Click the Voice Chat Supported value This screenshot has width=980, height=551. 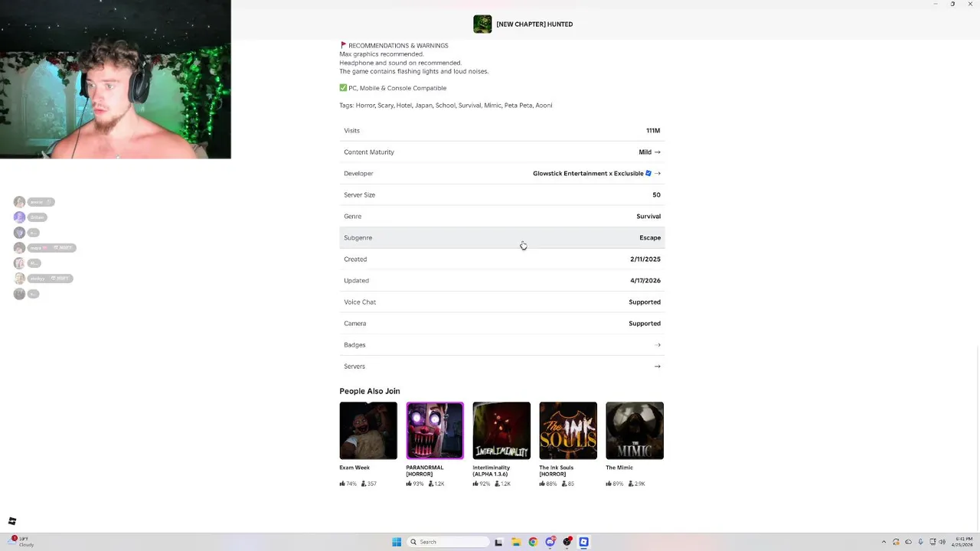click(x=645, y=302)
